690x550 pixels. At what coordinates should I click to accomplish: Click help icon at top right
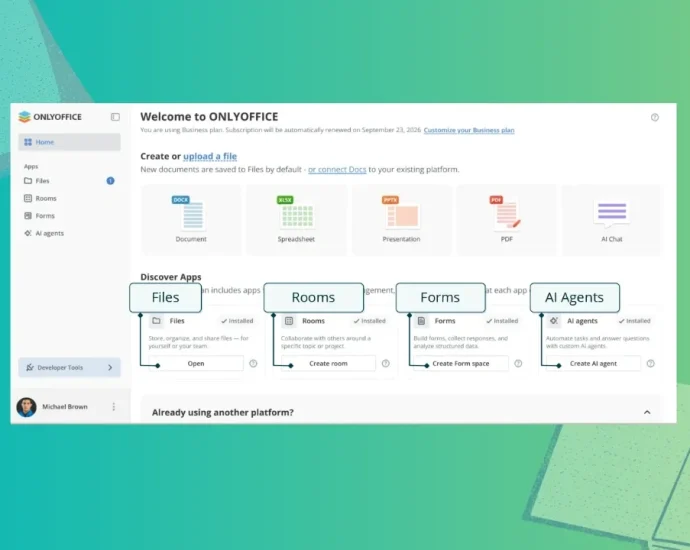[655, 117]
